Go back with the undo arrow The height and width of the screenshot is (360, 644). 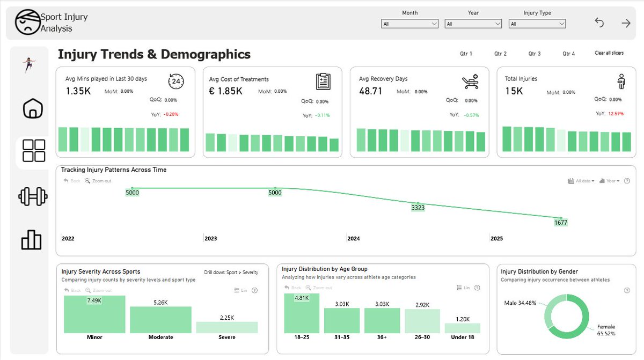click(599, 23)
